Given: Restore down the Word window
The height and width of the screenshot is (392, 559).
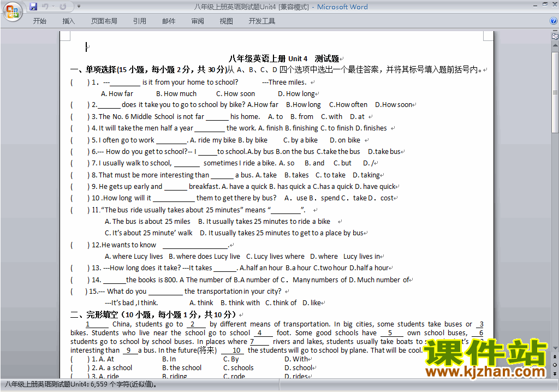Looking at the screenshot, I should (545, 5).
